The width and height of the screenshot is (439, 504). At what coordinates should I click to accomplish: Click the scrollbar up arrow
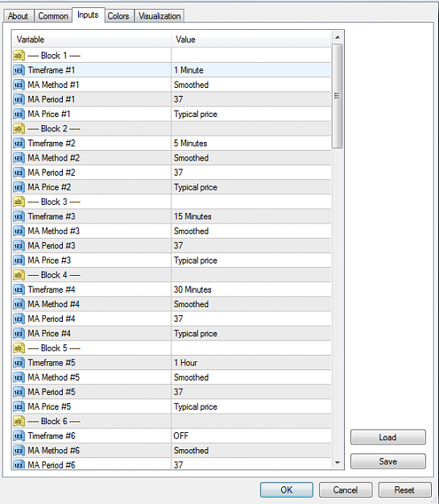click(338, 37)
